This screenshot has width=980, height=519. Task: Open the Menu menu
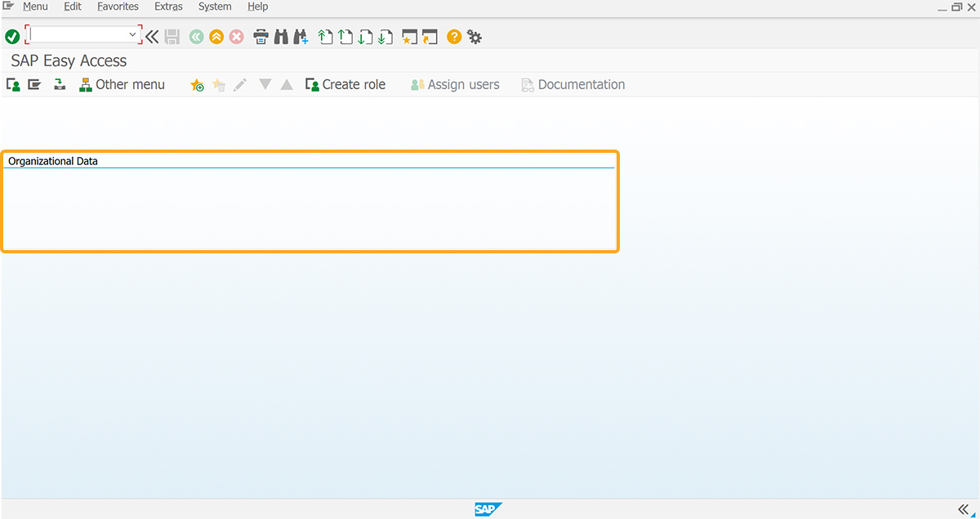tap(35, 7)
